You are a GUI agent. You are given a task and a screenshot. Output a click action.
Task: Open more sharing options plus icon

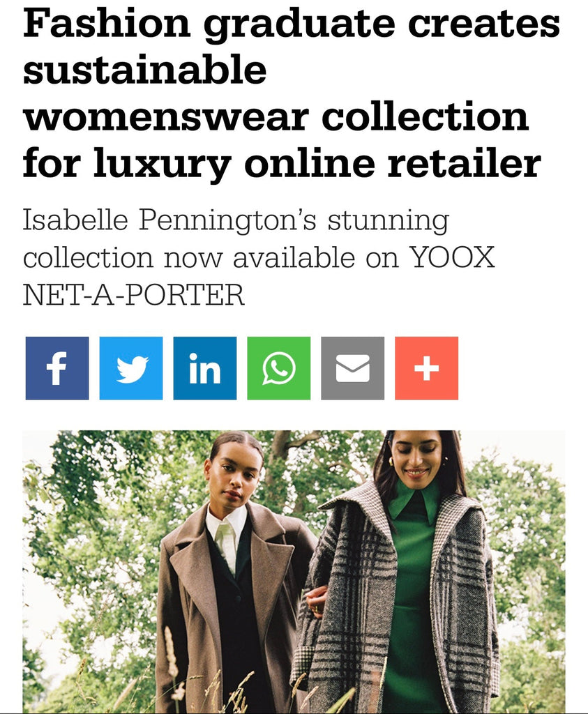point(426,368)
